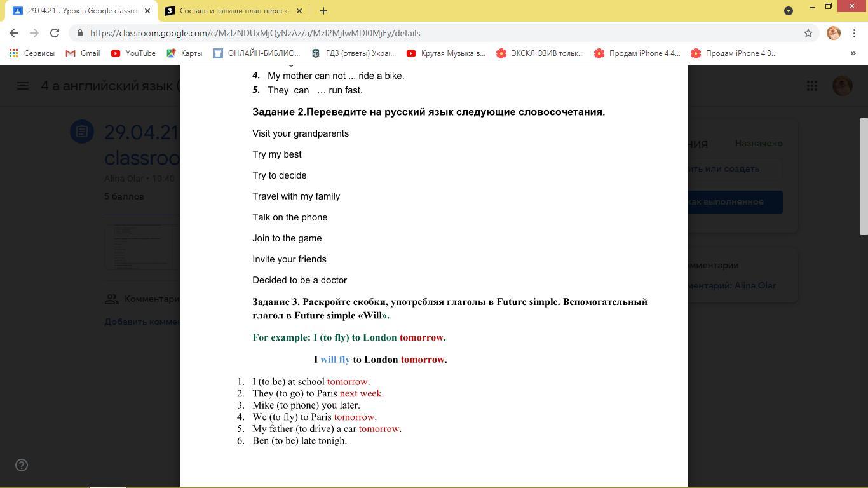
Task: Go back to the previous page
Action: (14, 33)
